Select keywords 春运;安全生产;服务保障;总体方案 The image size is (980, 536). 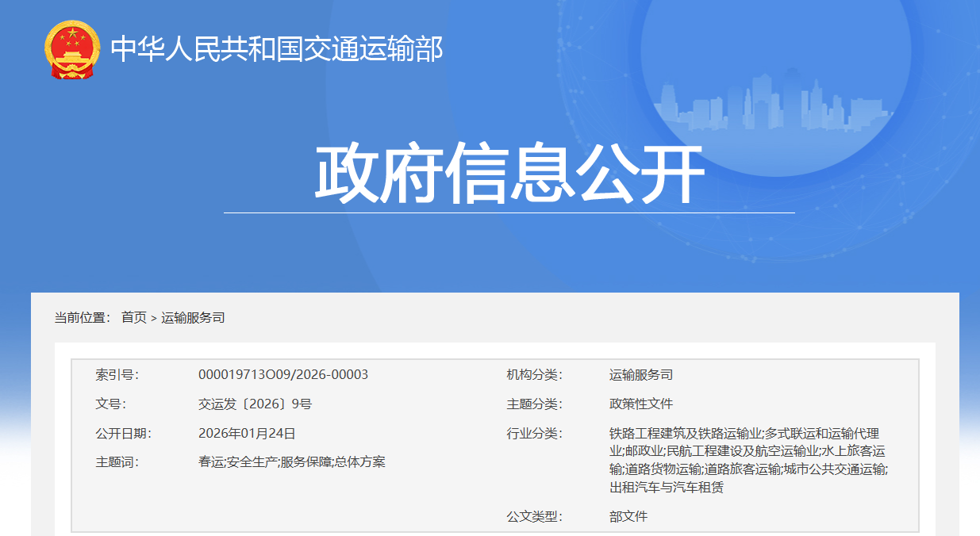tap(292, 461)
